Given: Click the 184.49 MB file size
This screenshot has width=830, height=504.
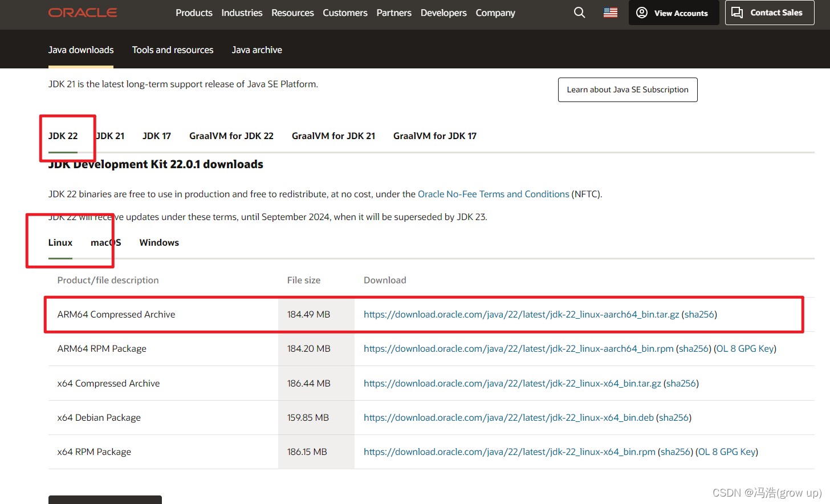Looking at the screenshot, I should 308,314.
